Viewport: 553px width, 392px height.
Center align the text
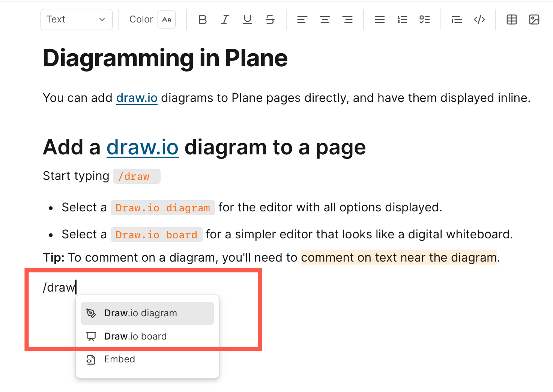(x=325, y=19)
